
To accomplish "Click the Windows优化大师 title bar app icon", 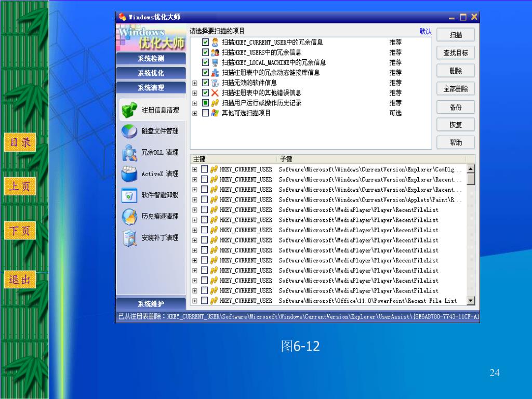I will click(x=122, y=17).
